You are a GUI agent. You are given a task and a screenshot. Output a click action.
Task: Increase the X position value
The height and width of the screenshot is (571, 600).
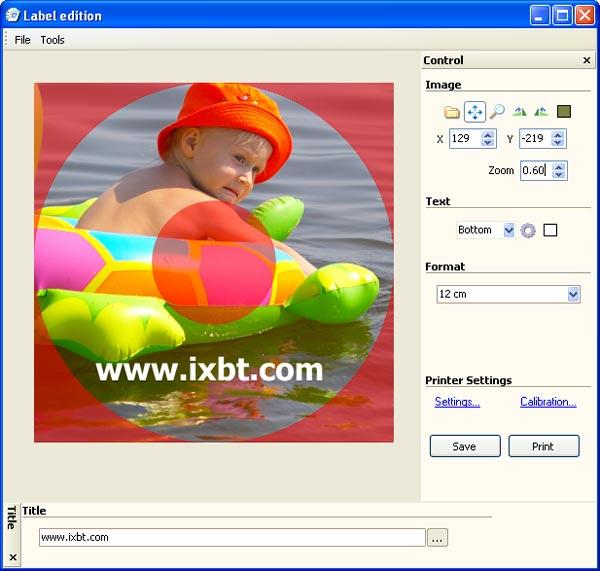pyautogui.click(x=488, y=135)
